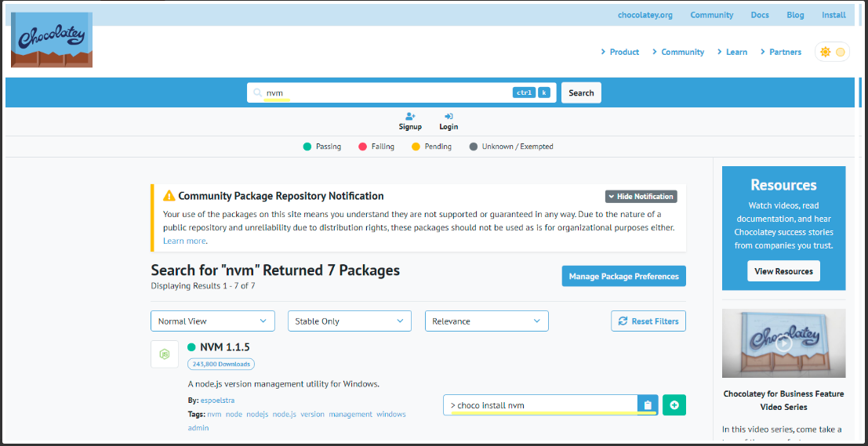This screenshot has height=446, width=868.
Task: Click the NVM package node.js icon
Action: click(x=165, y=354)
